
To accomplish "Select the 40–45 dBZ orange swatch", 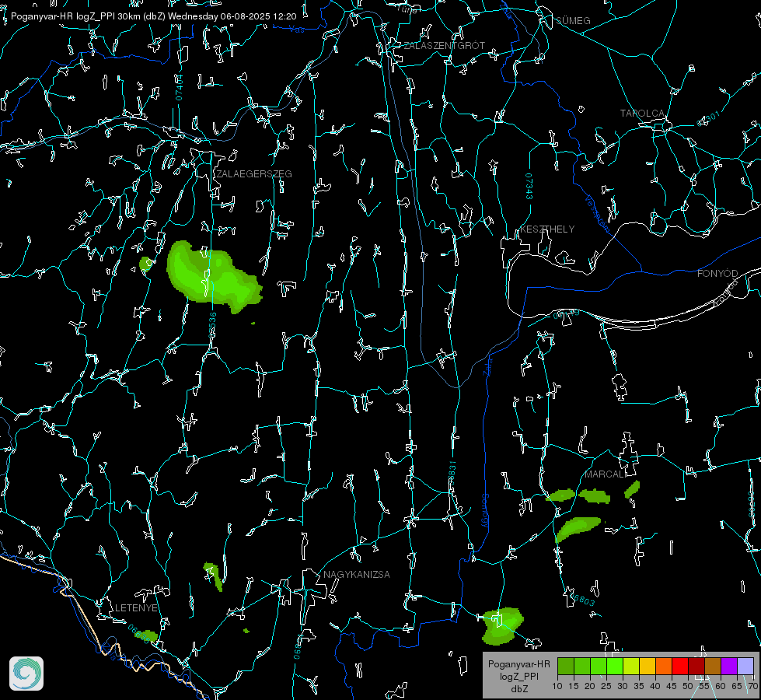I will click(664, 666).
